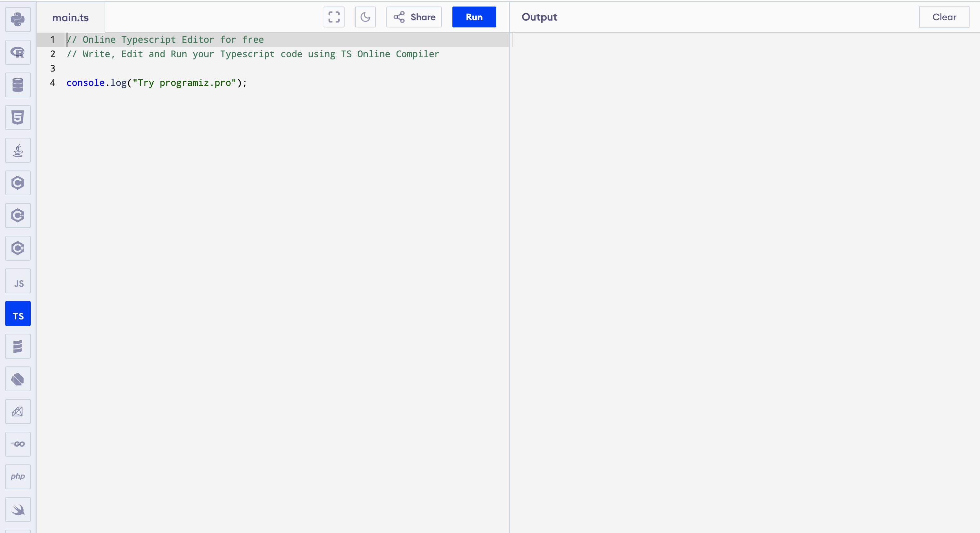Switch to the Swift compiler icon
Image resolution: width=980 pixels, height=533 pixels.
click(x=18, y=509)
